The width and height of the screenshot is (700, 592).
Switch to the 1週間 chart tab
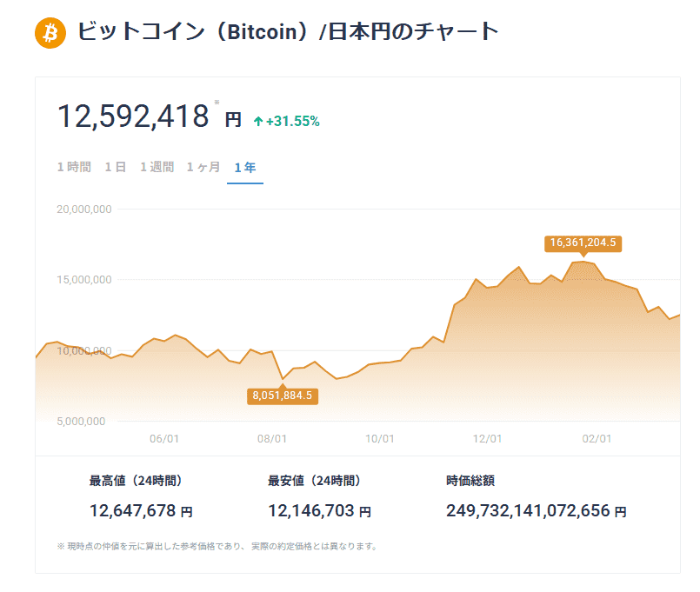click(x=157, y=167)
